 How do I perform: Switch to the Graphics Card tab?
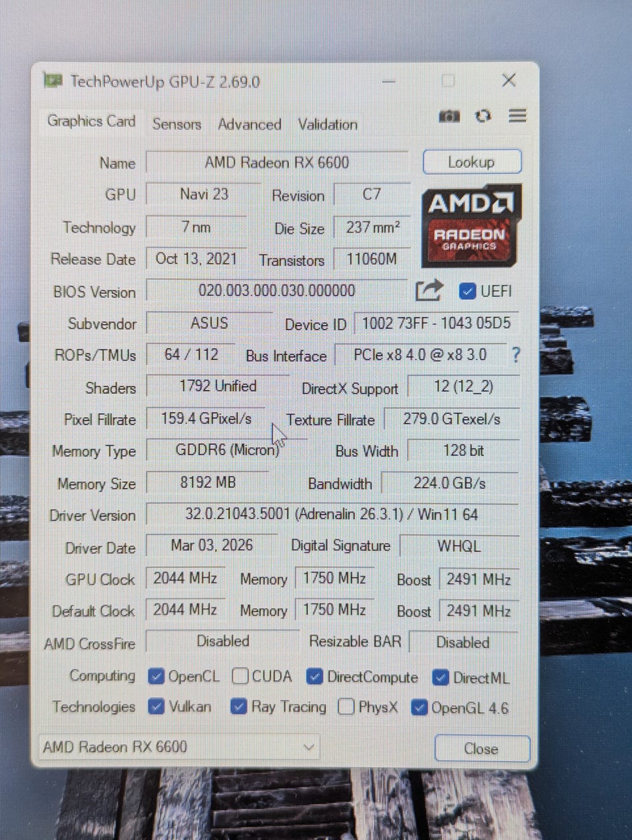(x=91, y=121)
